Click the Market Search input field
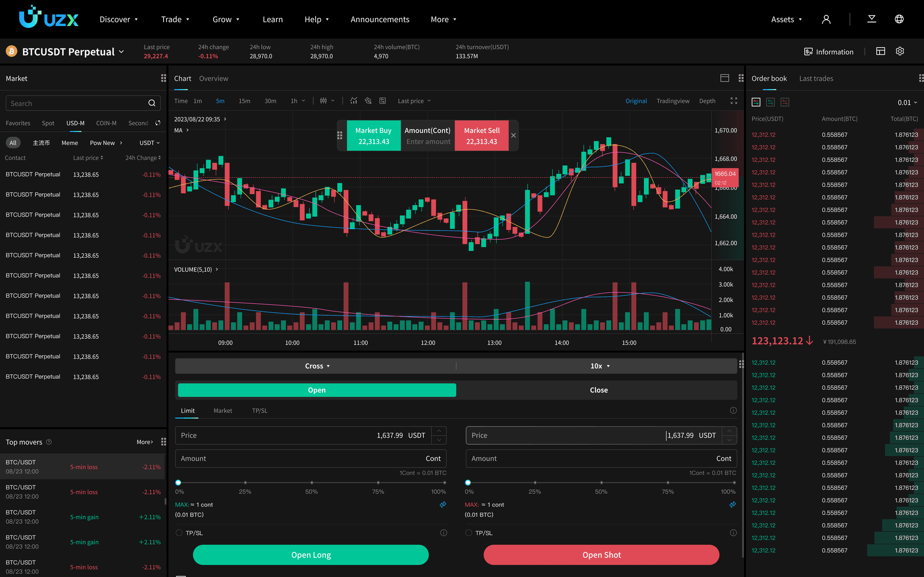The height and width of the screenshot is (577, 924). click(x=83, y=103)
